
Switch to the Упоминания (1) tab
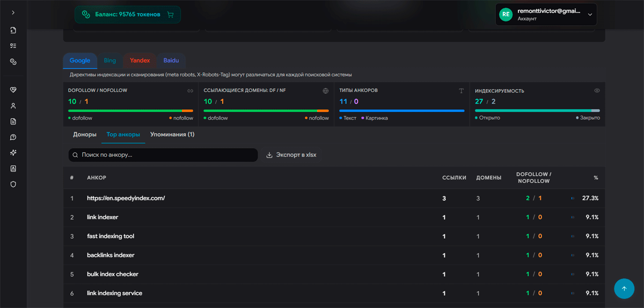coord(172,134)
